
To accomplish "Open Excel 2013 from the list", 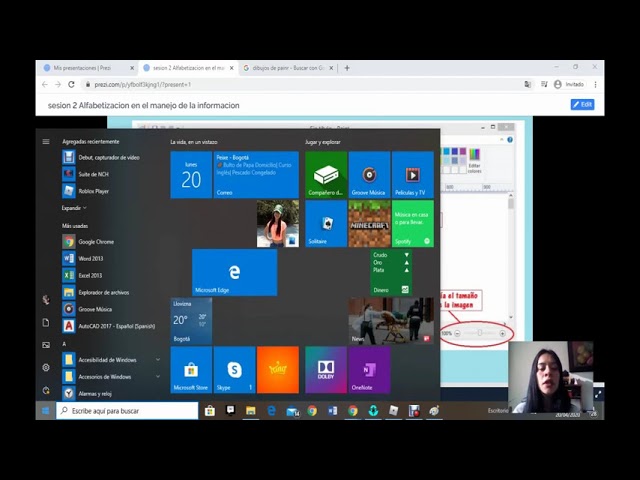I will pos(82,276).
